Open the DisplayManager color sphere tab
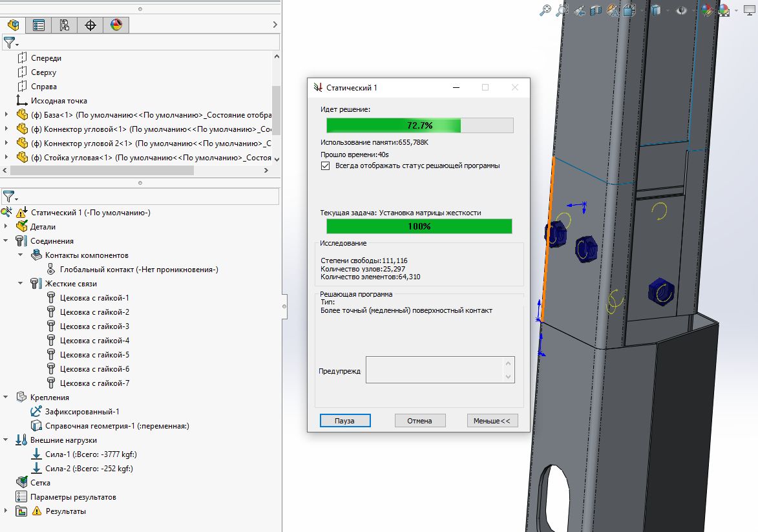 116,25
